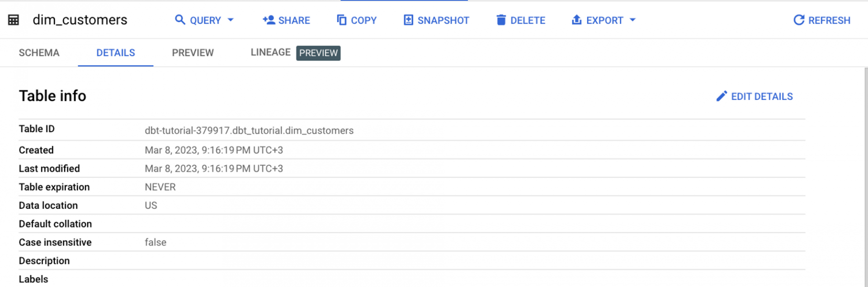Switch to the Schema tab
This screenshot has width=868, height=287.
coord(39,53)
